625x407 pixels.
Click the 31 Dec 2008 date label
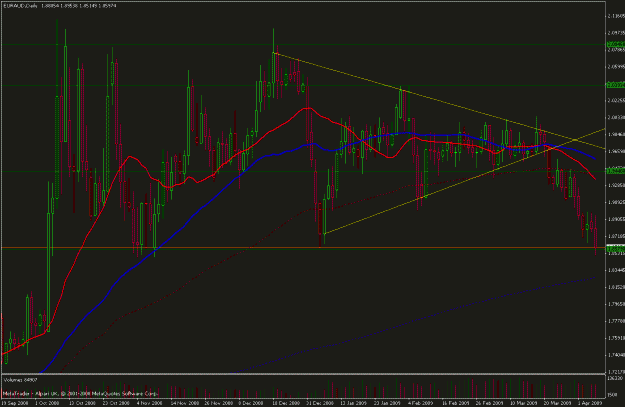click(x=321, y=403)
